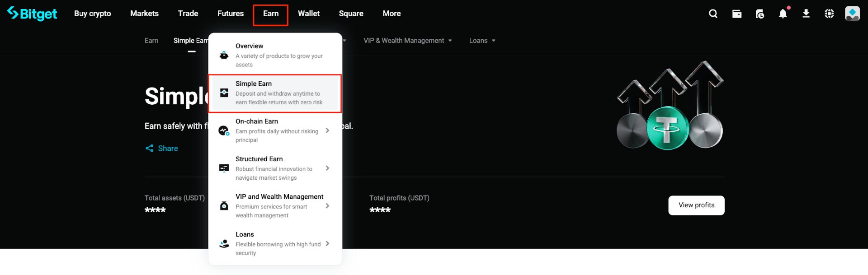Click the Tether coins arrows illustration
This screenshot has width=868, height=275.
point(670,106)
